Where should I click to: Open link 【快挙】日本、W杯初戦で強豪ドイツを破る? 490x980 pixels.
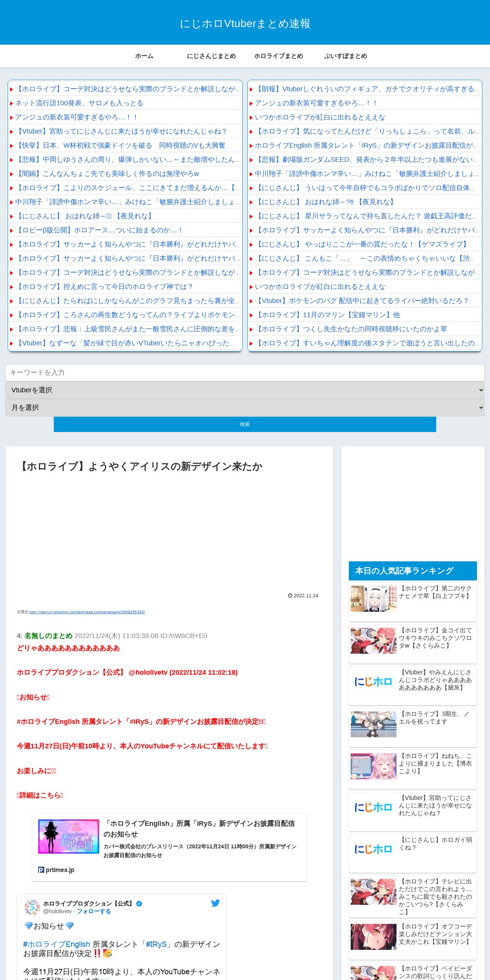pyautogui.click(x=120, y=145)
